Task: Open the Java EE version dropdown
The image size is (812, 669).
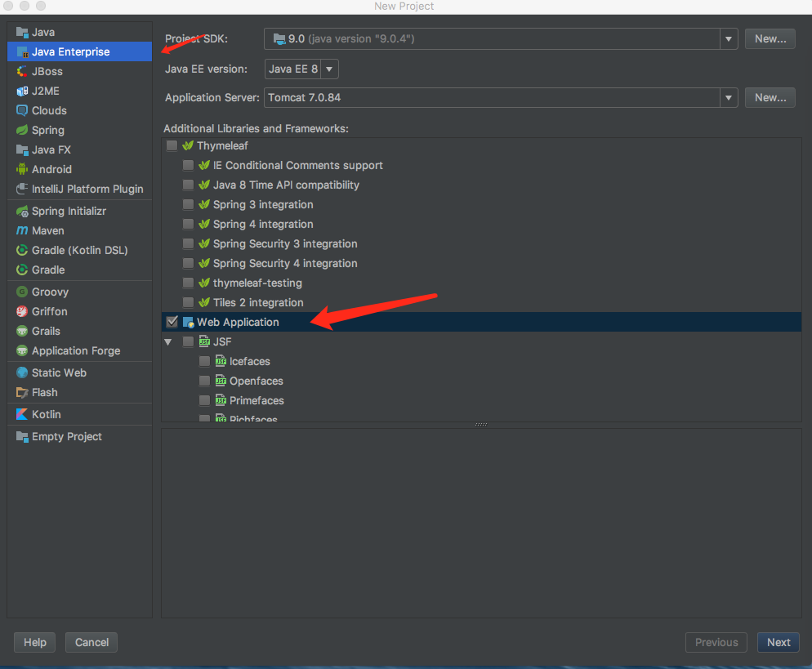Action: 329,69
